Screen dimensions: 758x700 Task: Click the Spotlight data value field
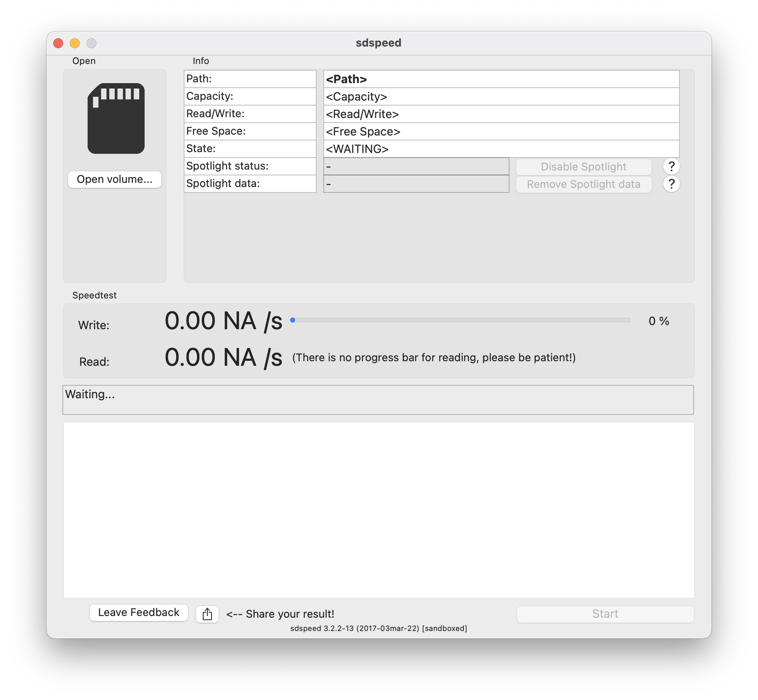pos(416,184)
